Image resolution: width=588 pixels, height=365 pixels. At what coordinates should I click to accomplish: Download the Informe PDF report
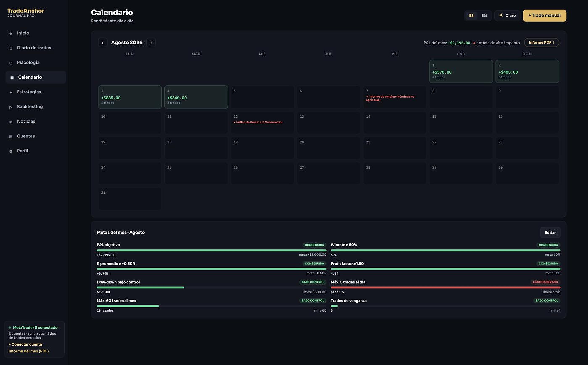(541, 42)
